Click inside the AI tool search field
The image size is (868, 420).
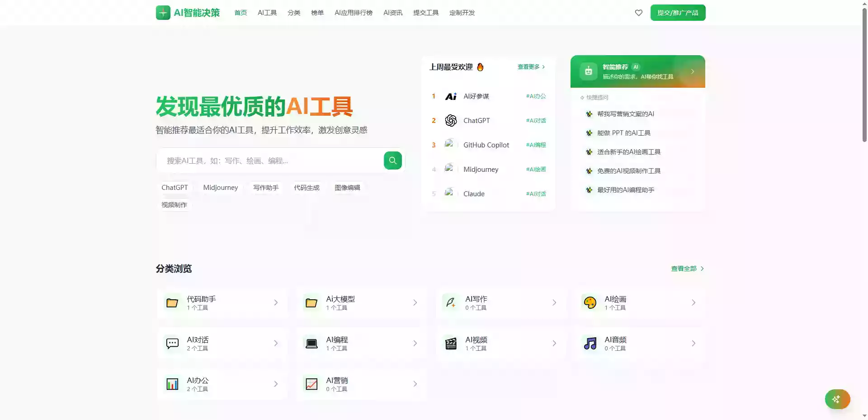pos(271,160)
